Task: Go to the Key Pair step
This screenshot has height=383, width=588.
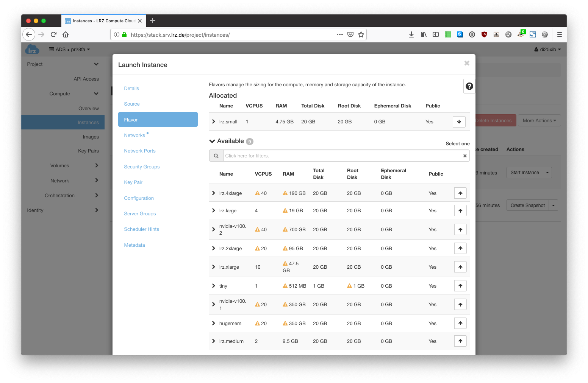Action: point(133,182)
